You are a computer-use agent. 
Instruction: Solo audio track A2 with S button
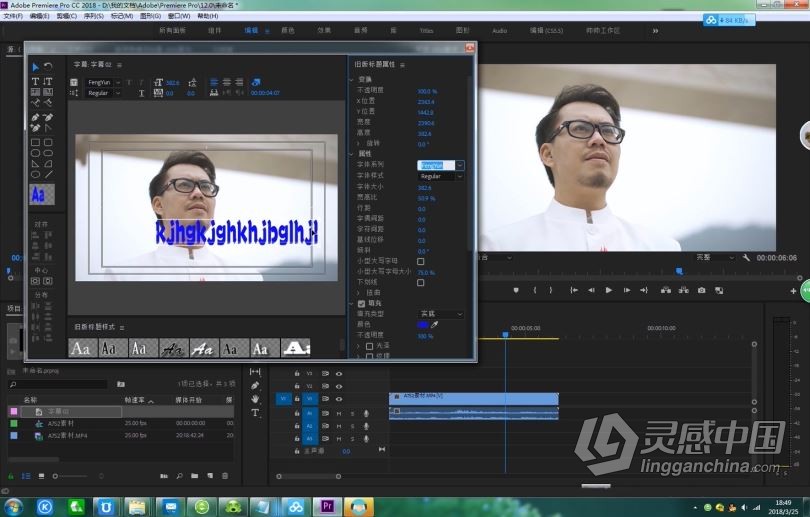pyautogui.click(x=353, y=426)
